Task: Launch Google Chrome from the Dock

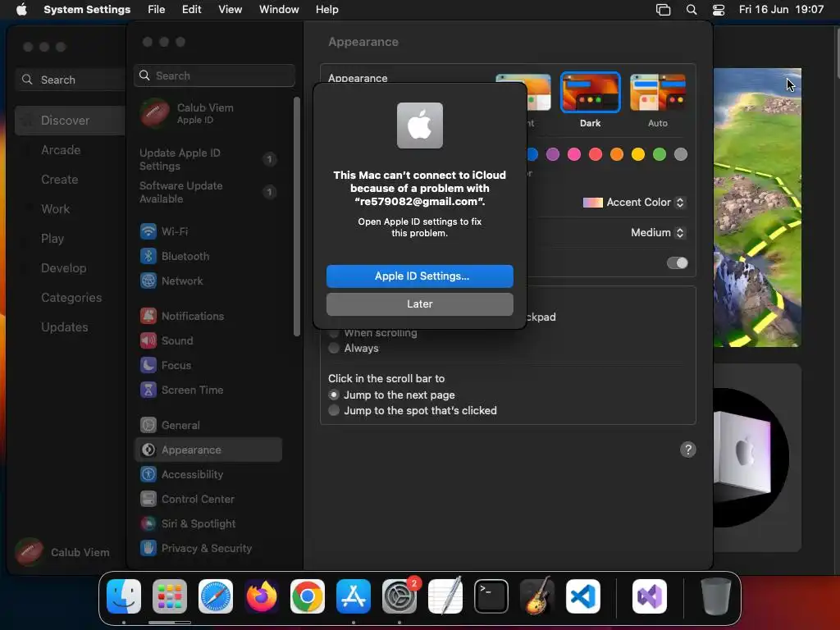Action: 308,596
